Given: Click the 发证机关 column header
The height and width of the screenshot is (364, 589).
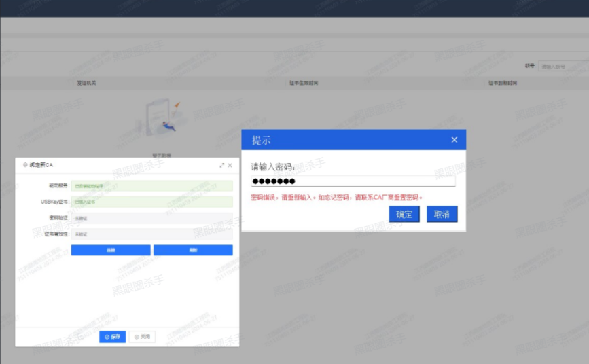Looking at the screenshot, I should (86, 83).
